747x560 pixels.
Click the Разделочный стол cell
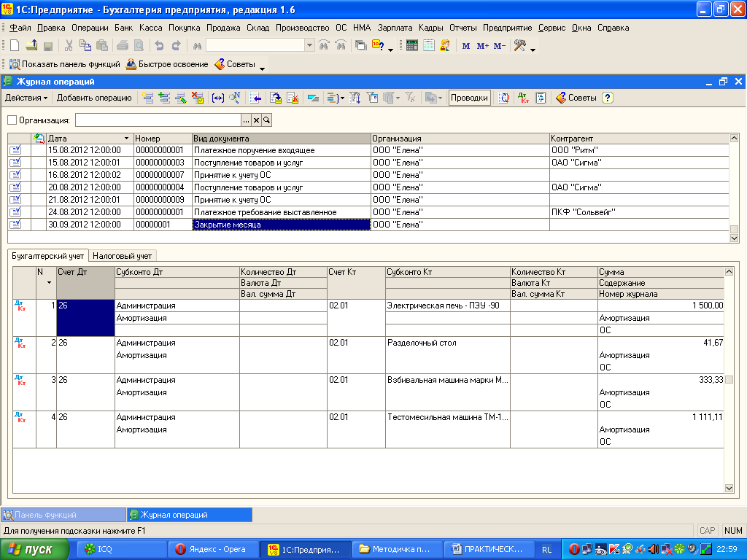click(447, 343)
